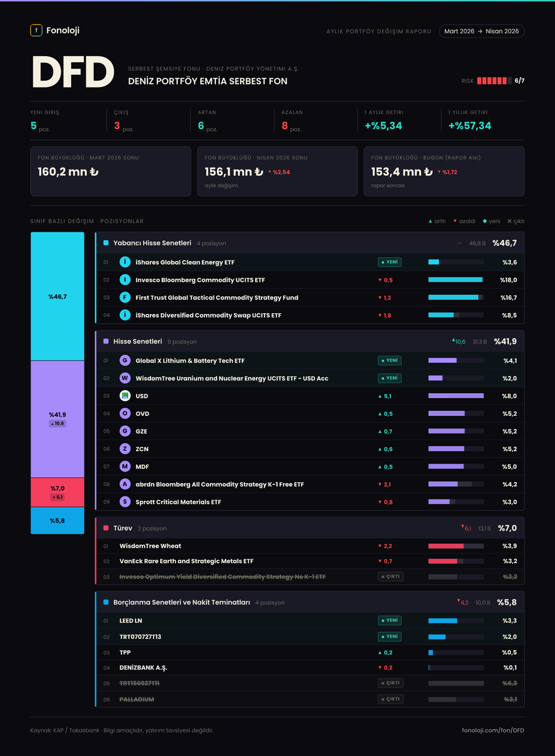Click the ZCN position icon
555x756 pixels.
click(x=125, y=449)
